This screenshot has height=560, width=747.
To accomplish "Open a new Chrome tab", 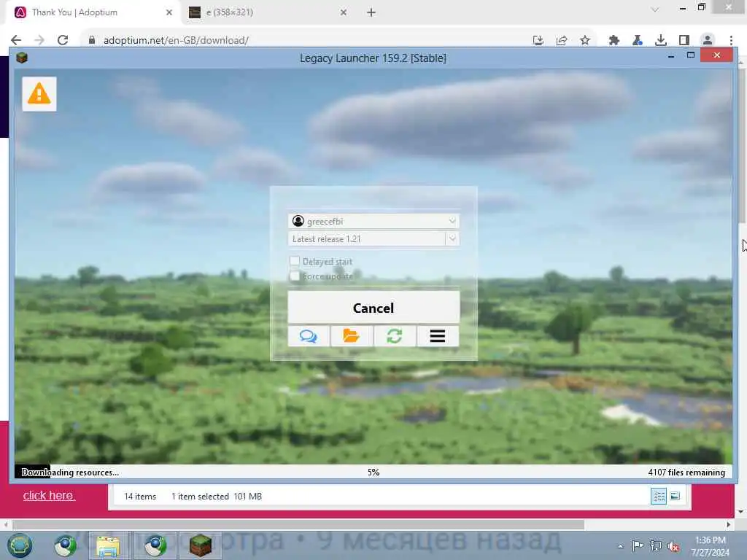I will point(371,12).
